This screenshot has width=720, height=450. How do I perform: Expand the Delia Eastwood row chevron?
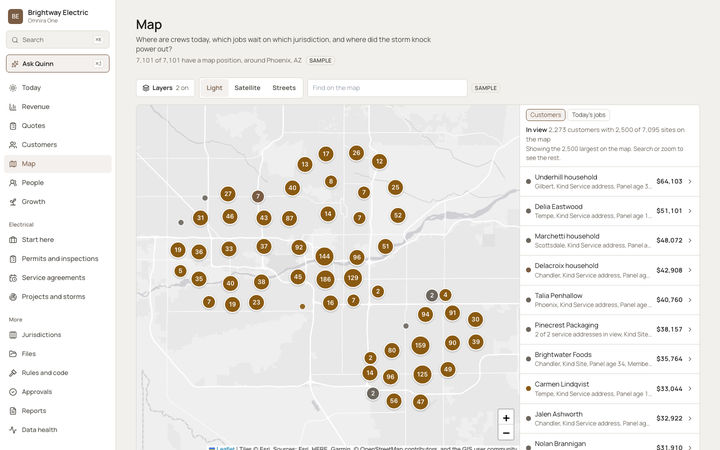click(x=690, y=211)
